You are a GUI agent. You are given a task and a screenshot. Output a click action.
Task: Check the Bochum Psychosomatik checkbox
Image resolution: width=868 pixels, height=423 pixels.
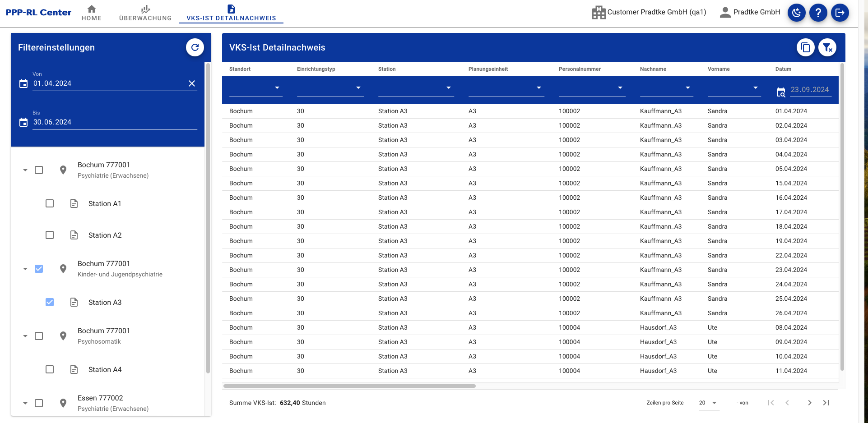coord(39,336)
